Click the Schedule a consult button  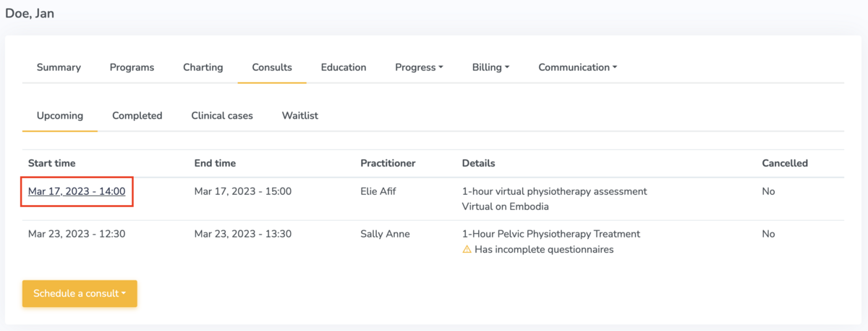(80, 294)
